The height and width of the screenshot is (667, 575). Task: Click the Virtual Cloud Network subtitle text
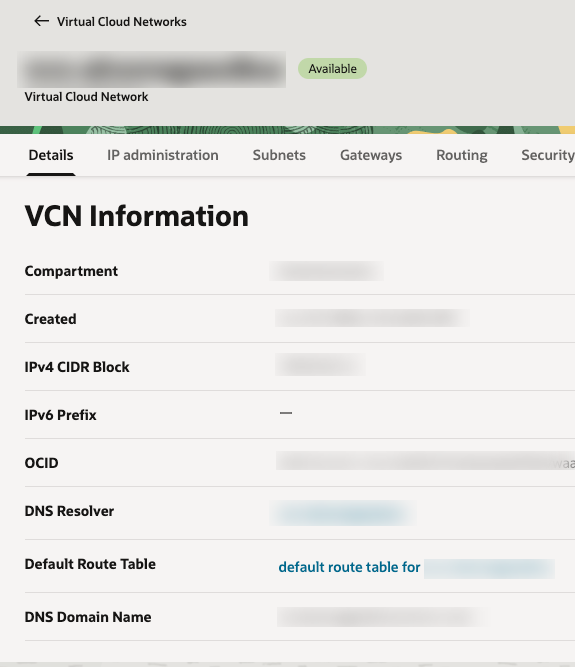coord(86,97)
